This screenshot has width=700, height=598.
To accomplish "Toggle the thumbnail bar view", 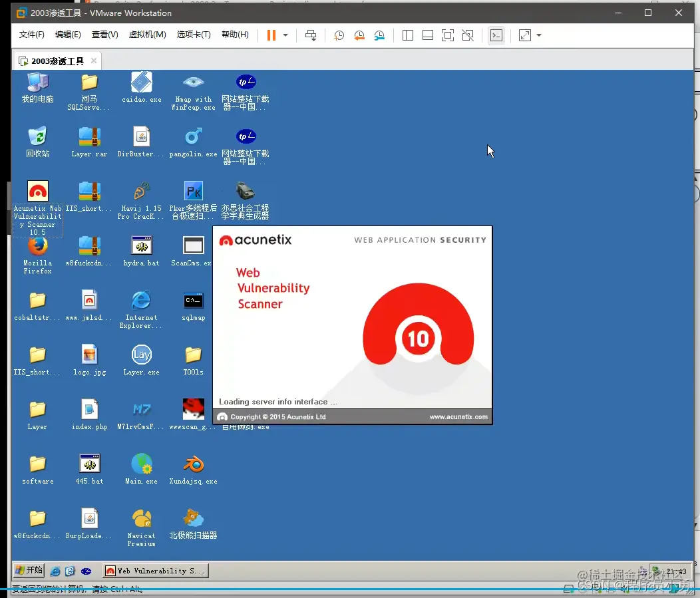I will (428, 35).
